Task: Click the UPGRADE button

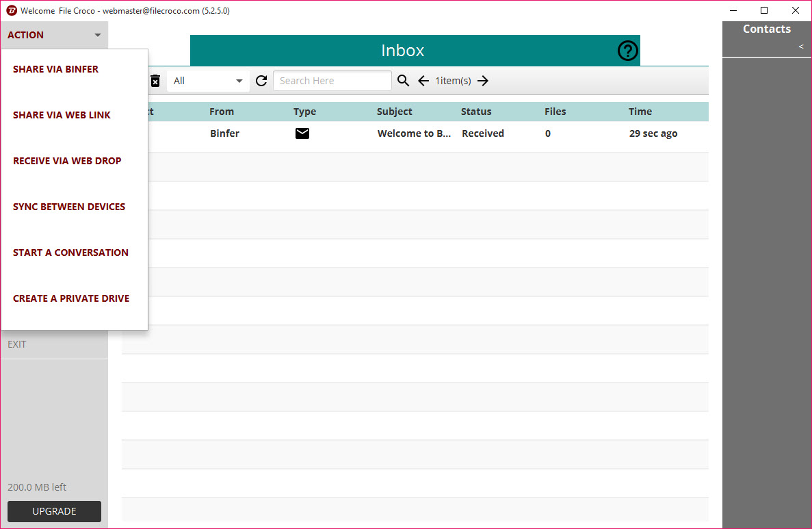Action: pos(54,511)
